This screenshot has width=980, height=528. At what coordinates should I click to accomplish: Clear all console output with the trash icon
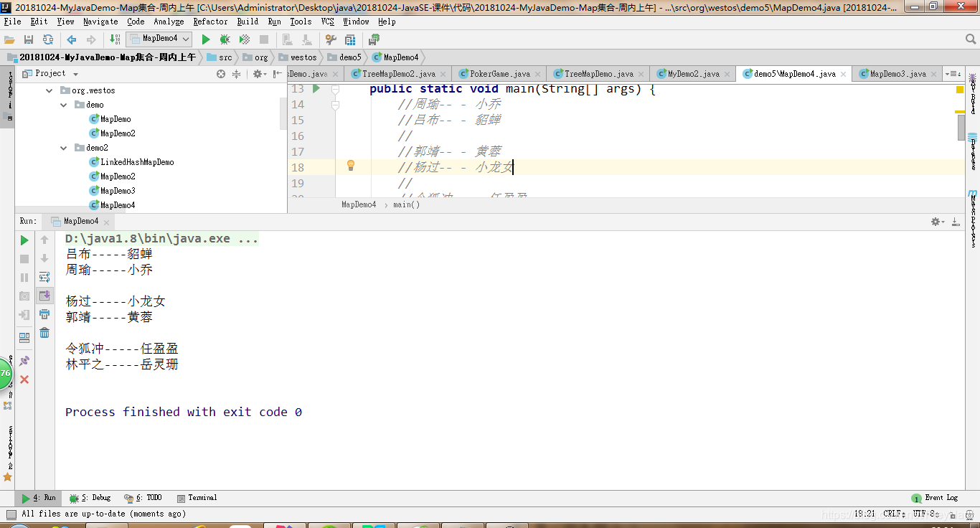(x=44, y=333)
